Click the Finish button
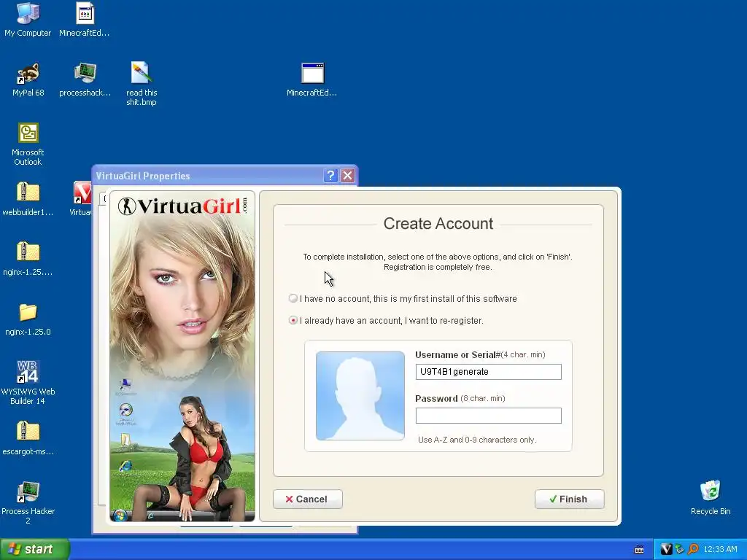 [x=569, y=499]
